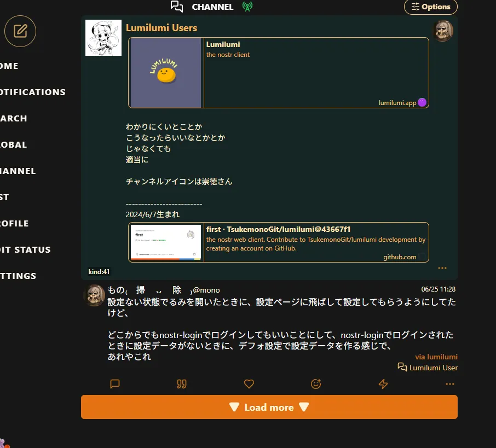The image size is (496, 448).
Task: Select the quote repost icon
Action: coord(182,384)
